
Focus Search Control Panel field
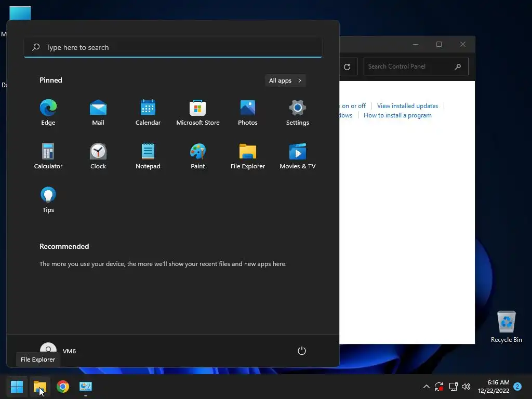(416, 66)
